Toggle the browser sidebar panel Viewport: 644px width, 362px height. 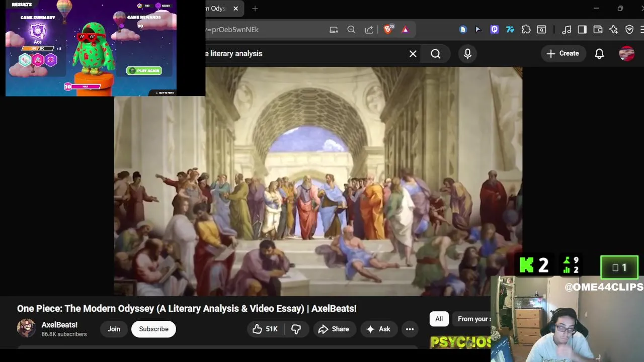(582, 30)
